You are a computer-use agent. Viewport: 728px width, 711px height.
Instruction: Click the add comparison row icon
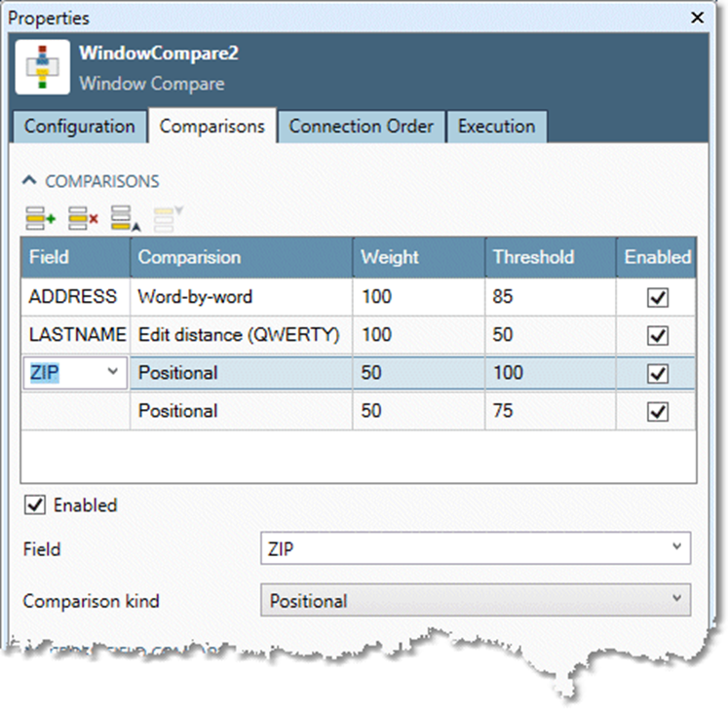point(40,219)
